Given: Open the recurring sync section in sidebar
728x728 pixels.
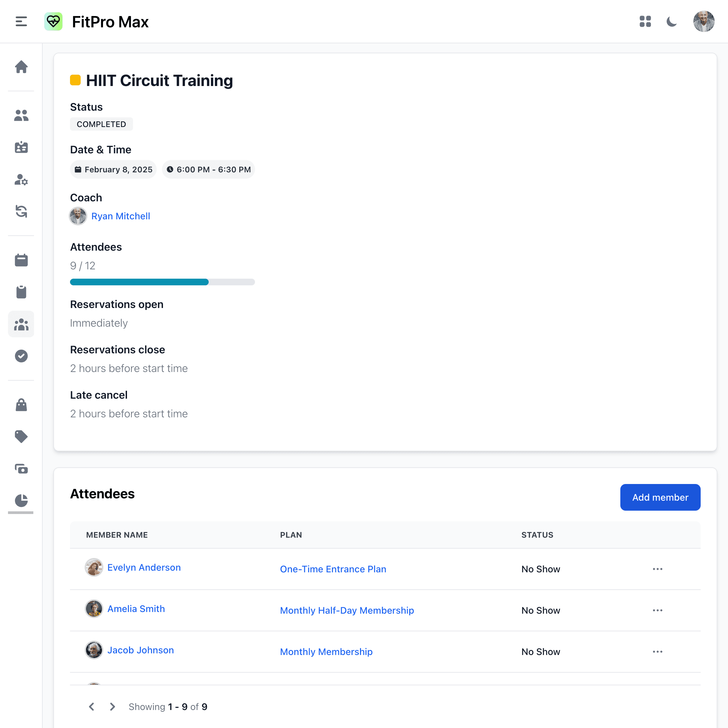Looking at the screenshot, I should pos(21,212).
